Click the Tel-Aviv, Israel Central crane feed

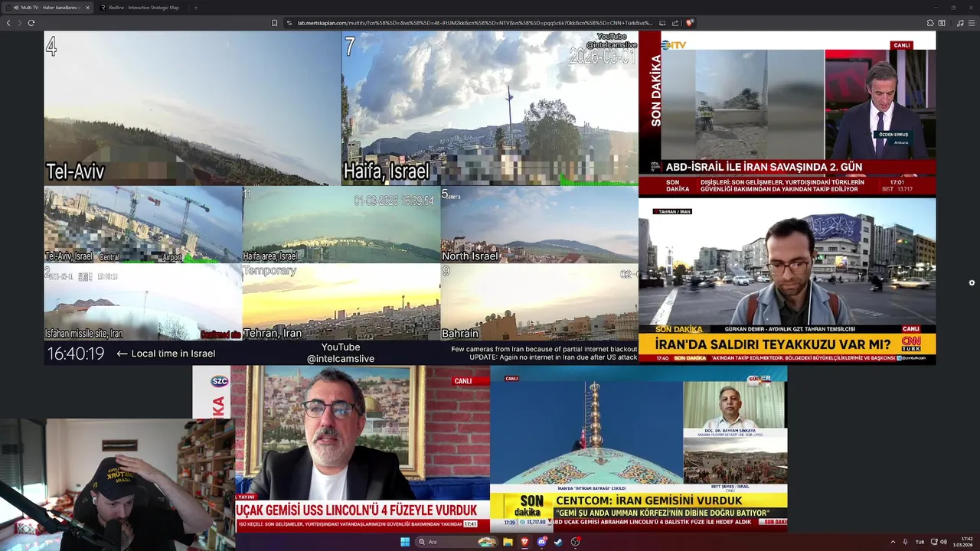point(143,225)
